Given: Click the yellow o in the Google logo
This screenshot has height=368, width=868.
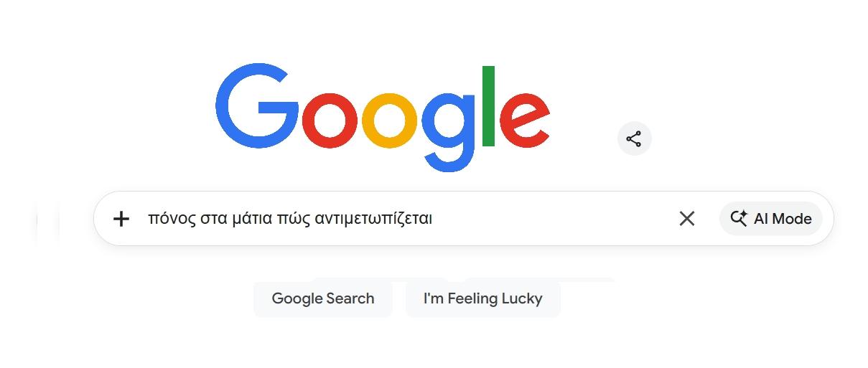Looking at the screenshot, I should 389,120.
